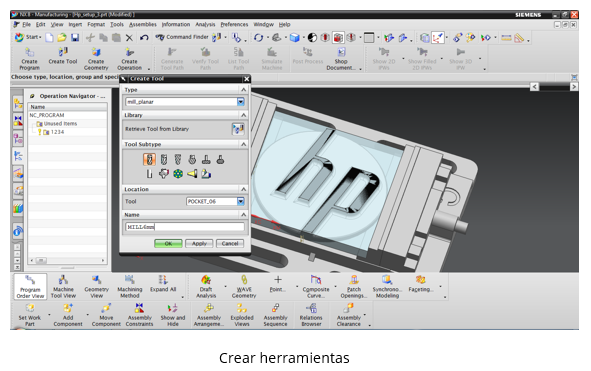Select the green circular tool subtype icon
The width and height of the screenshot is (591, 371).
pyautogui.click(x=178, y=174)
